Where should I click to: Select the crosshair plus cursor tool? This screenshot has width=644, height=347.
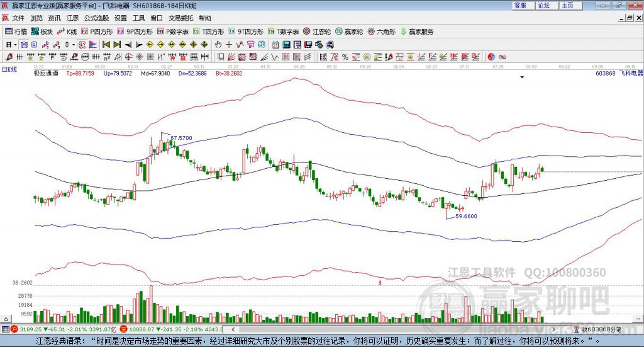pos(229,45)
